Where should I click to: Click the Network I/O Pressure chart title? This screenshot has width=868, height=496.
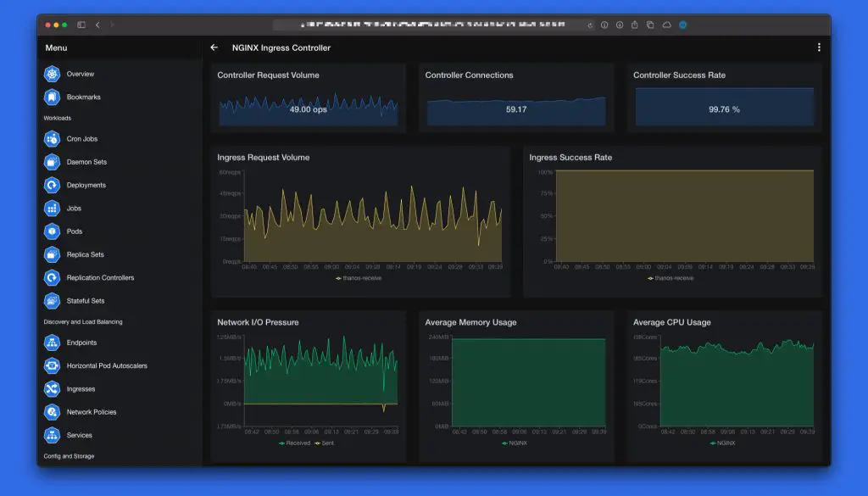tap(258, 322)
